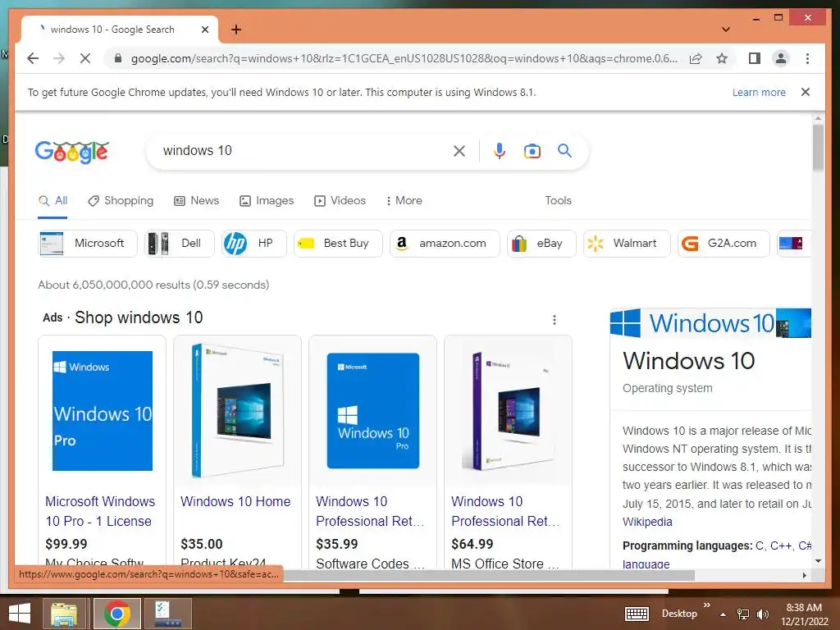
Task: Show hidden system tray icons
Action: pos(723,614)
